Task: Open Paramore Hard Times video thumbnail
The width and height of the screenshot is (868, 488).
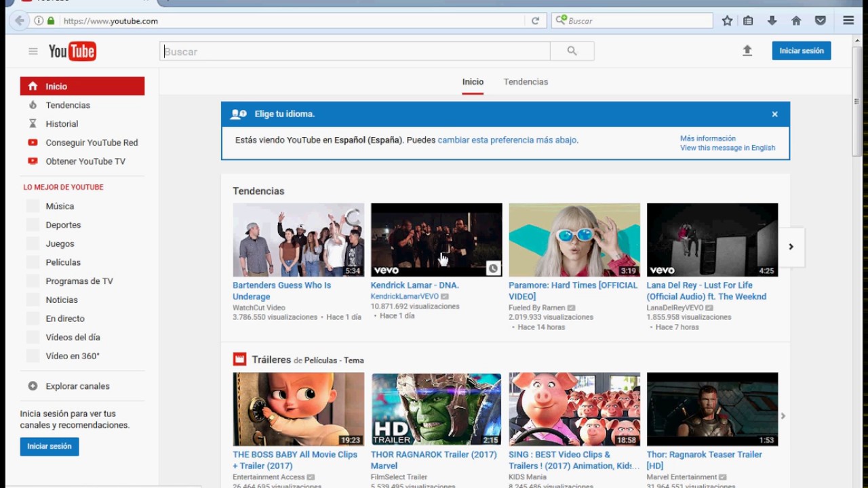Action: tap(574, 240)
